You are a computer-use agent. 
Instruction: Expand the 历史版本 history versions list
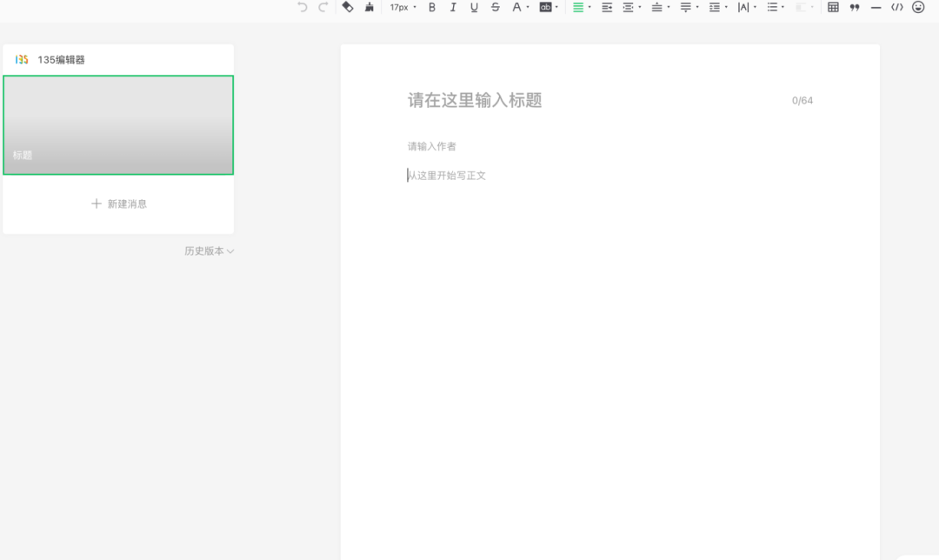(209, 251)
